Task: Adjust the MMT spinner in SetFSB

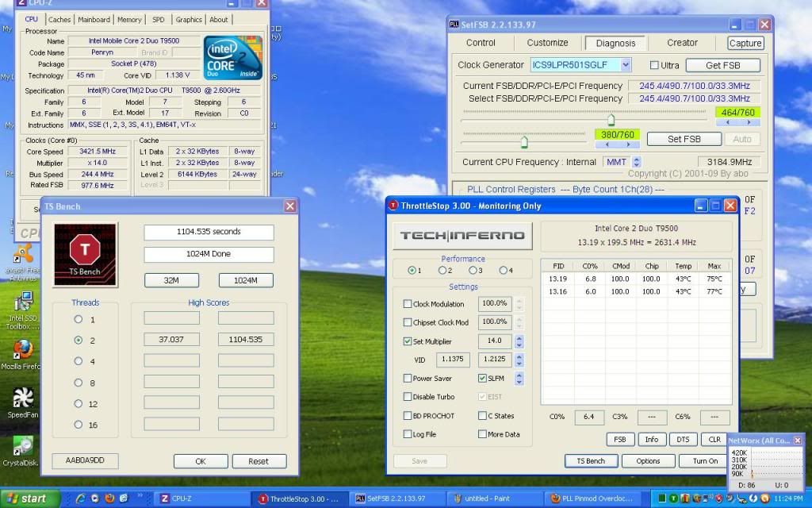Action: pos(637,162)
